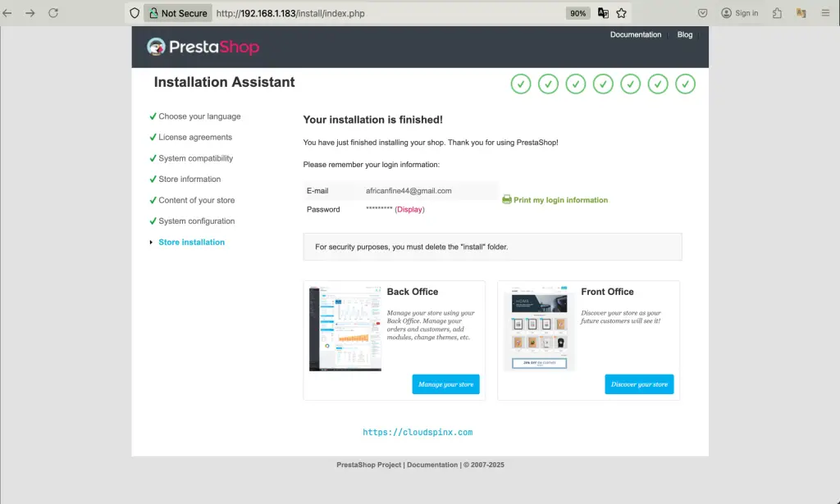Click the Back Office preview thumbnail
This screenshot has height=504, width=840.
click(345, 329)
